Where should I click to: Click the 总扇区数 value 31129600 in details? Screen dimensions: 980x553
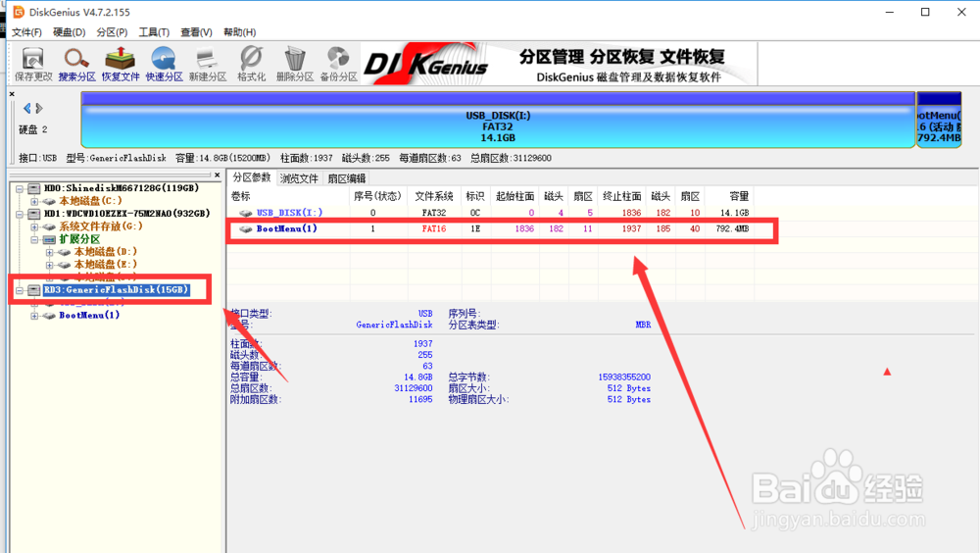pyautogui.click(x=414, y=388)
